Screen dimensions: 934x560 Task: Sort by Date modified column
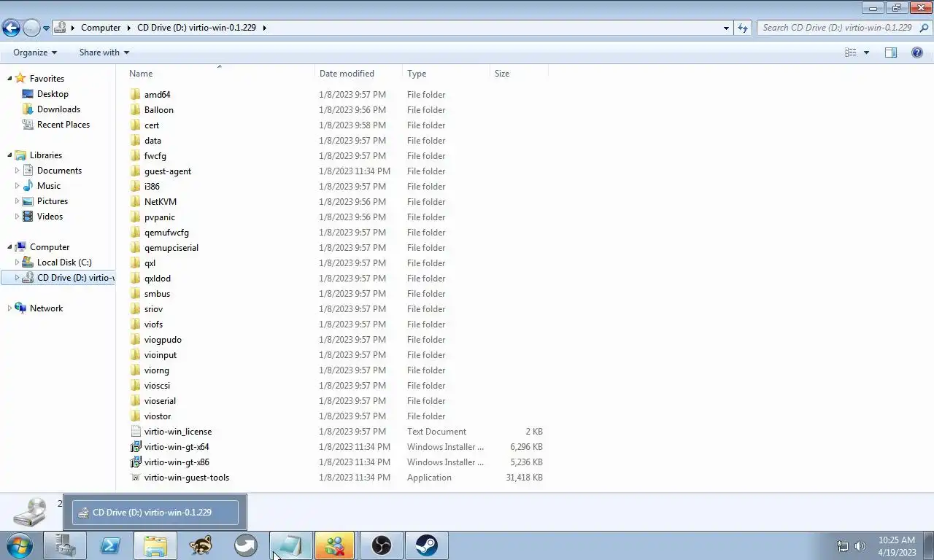[x=359, y=74]
